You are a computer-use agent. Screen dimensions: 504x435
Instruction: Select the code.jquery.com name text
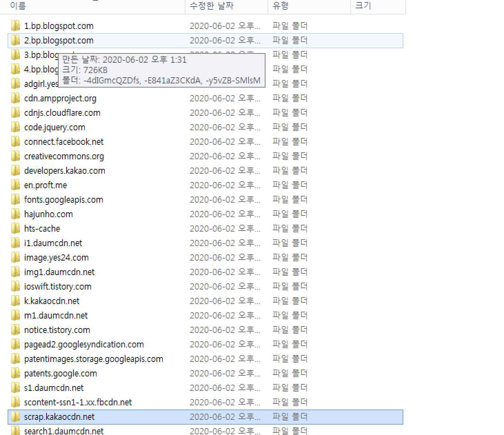pos(54,127)
